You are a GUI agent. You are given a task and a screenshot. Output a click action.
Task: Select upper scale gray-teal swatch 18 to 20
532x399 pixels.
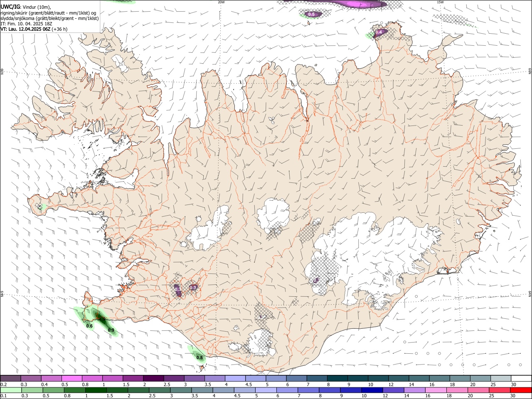coord(460,378)
